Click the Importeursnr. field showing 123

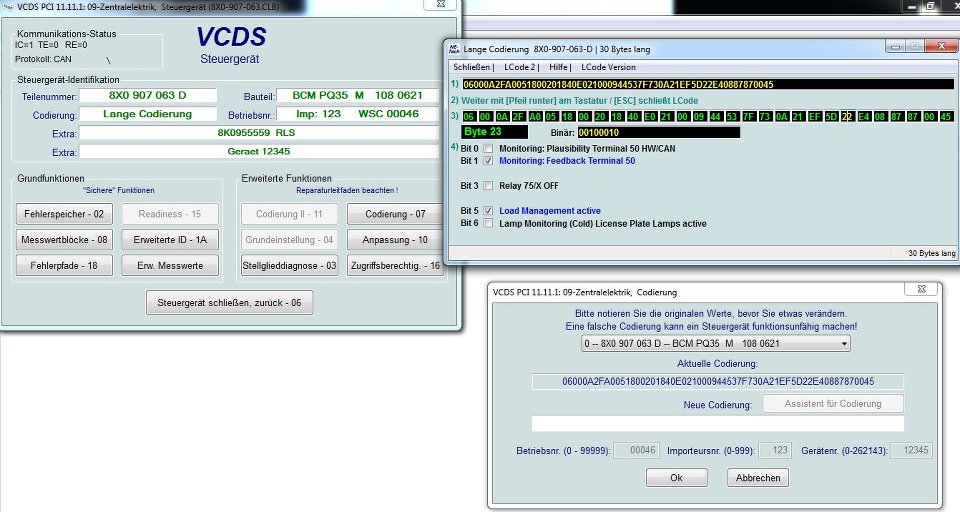(x=774, y=450)
